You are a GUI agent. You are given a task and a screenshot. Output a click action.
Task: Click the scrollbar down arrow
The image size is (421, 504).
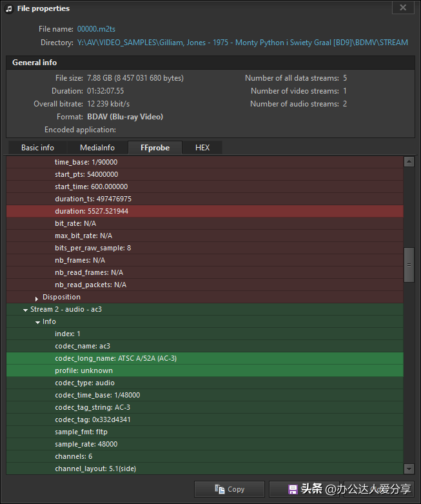[x=409, y=469]
